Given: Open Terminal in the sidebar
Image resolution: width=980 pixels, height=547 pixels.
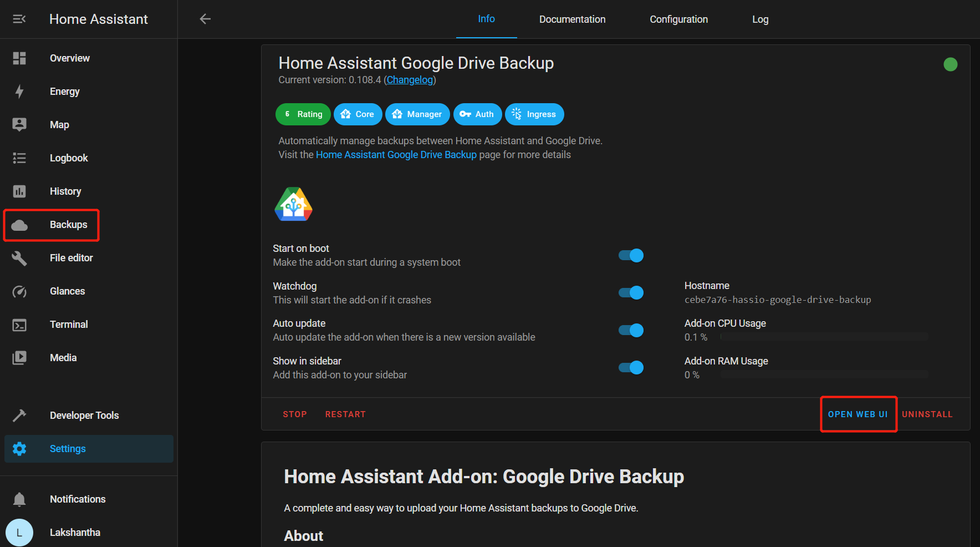Looking at the screenshot, I should (89, 325).
